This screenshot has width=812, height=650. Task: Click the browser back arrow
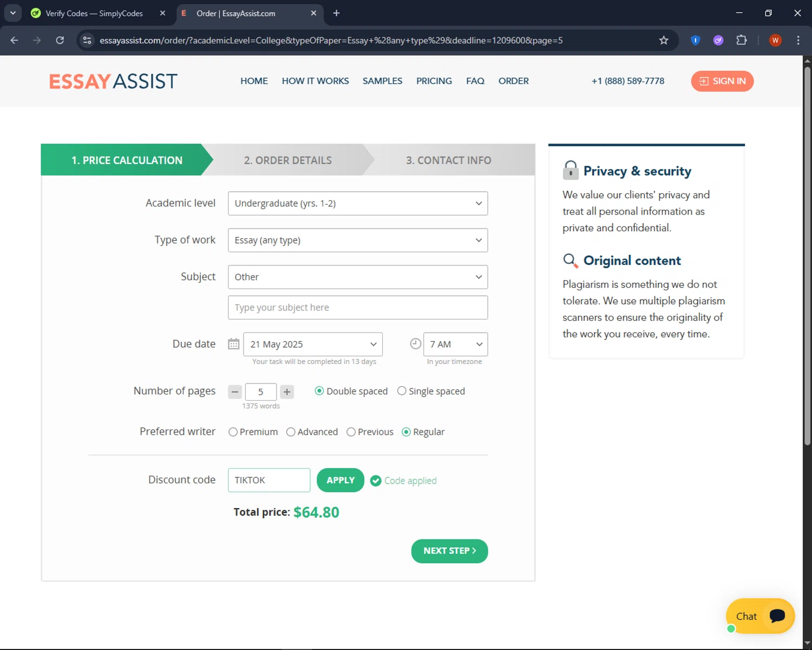15,40
